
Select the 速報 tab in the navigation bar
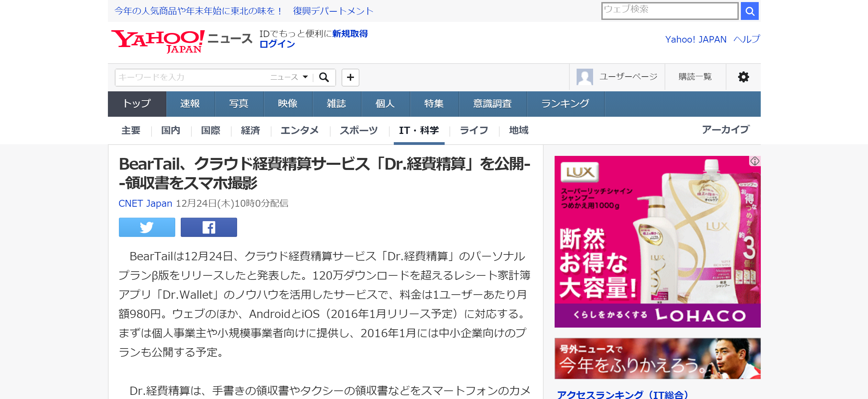(190, 104)
